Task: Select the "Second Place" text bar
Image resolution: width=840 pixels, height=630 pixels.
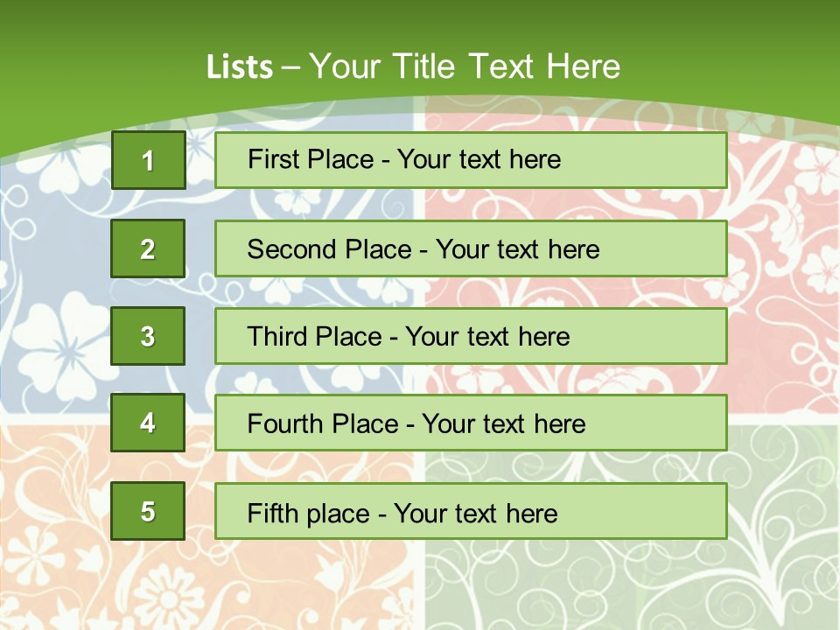Action: (x=471, y=248)
